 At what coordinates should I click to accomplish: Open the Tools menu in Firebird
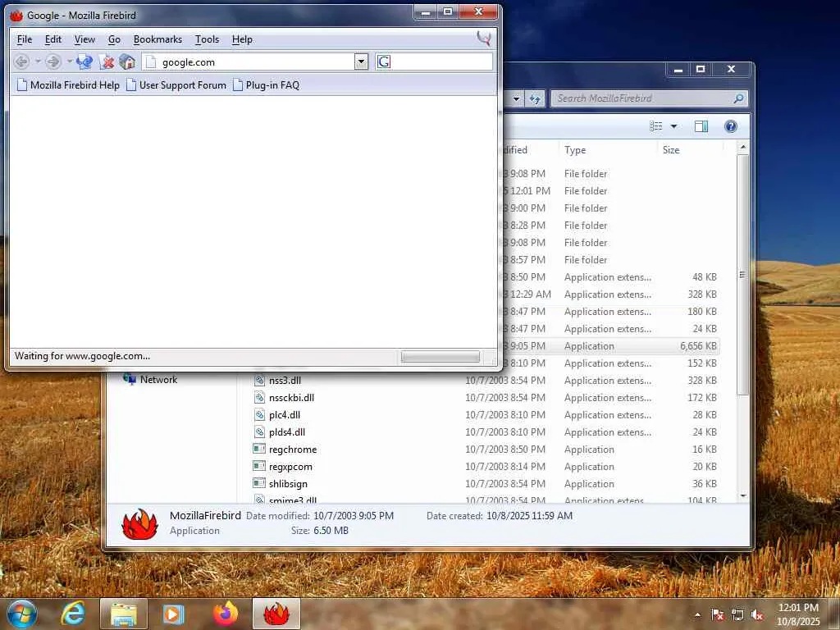point(207,39)
